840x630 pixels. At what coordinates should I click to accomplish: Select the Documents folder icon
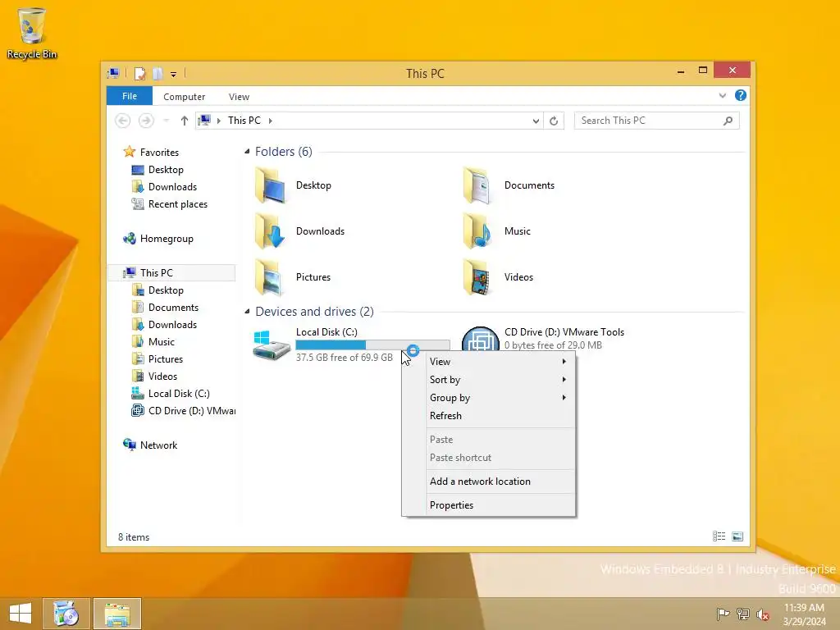point(478,185)
